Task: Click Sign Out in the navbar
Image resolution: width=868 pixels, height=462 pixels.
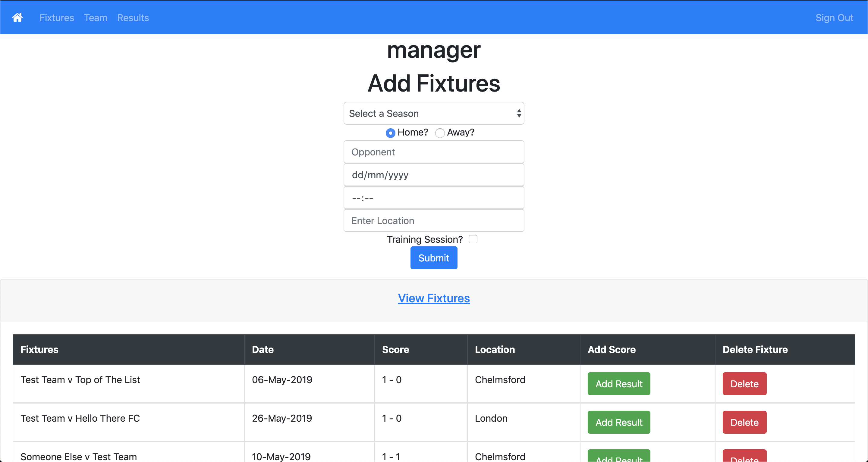Action: click(x=834, y=17)
